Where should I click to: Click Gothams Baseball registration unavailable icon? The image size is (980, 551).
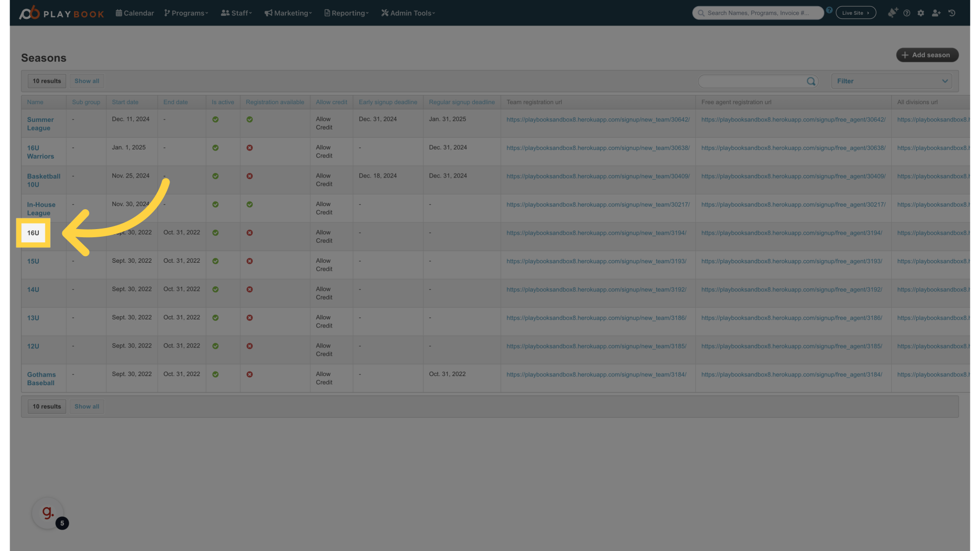(x=250, y=374)
